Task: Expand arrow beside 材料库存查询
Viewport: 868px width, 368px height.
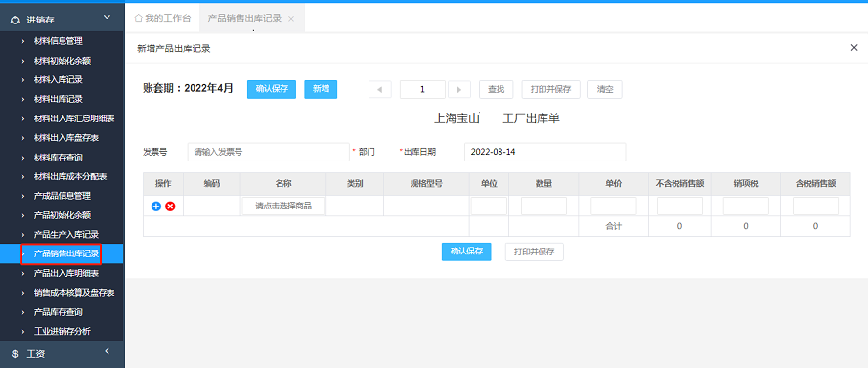Action: pos(22,158)
